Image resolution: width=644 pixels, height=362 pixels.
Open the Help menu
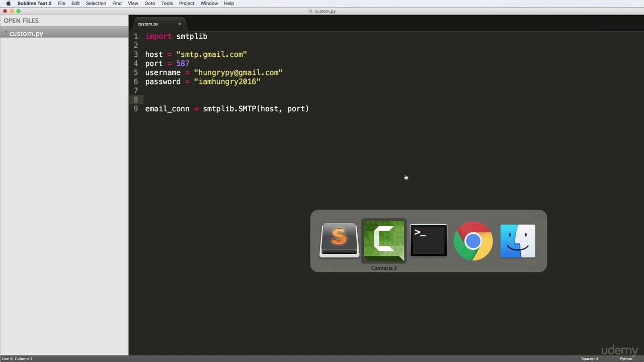pos(229,4)
